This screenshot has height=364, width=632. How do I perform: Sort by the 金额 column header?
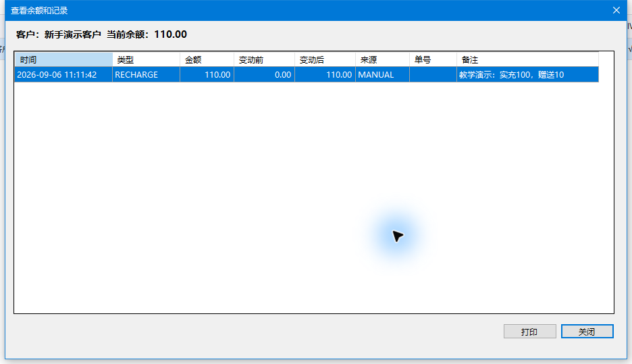tap(207, 59)
